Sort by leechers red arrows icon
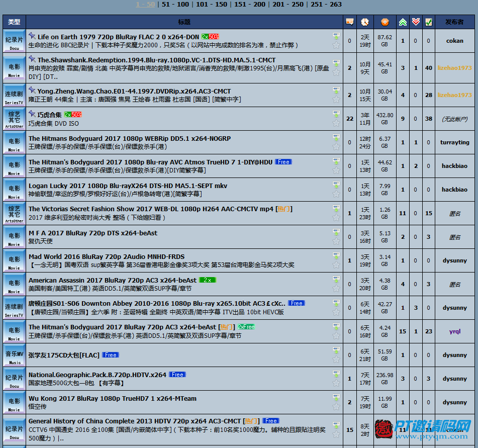Image resolution: width=478 pixels, height=448 pixels. (416, 22)
